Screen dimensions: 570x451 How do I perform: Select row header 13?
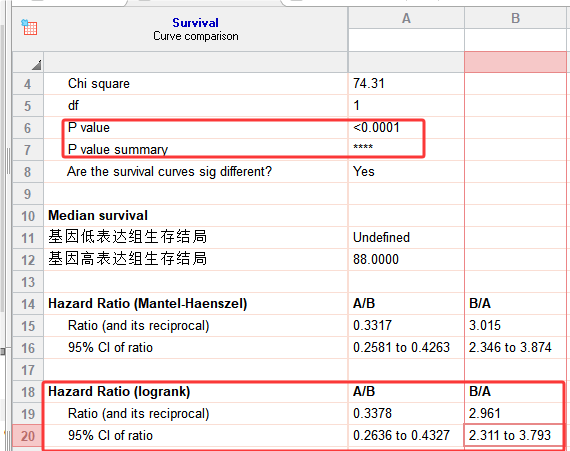[x=28, y=282]
